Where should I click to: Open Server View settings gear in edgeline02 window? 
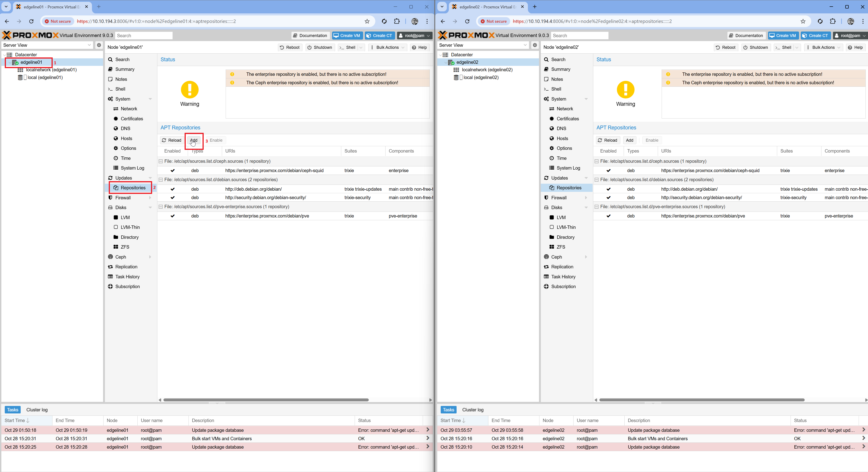click(535, 45)
